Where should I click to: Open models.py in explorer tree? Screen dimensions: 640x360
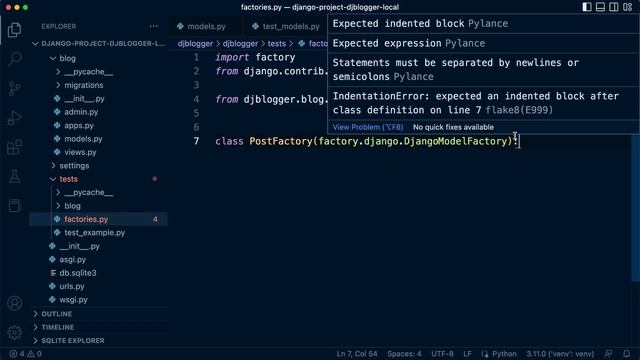[x=83, y=139]
